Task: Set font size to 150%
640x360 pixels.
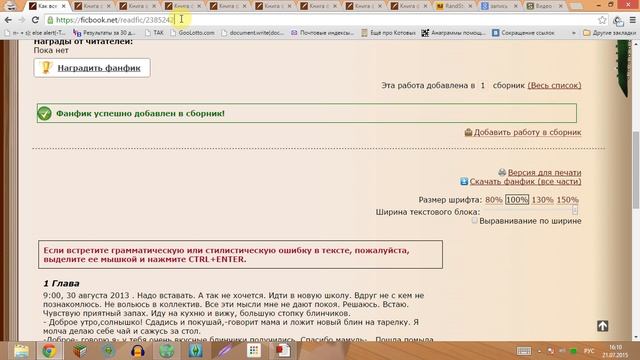Action: [568, 200]
